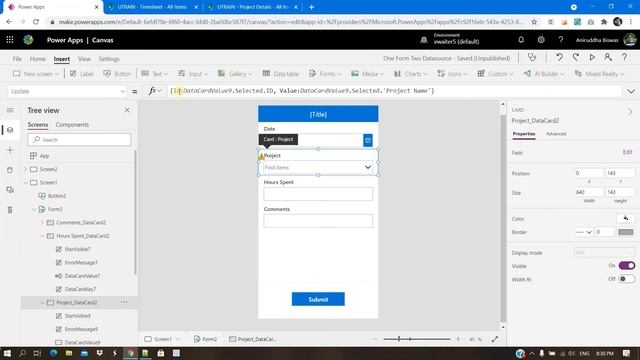Click the fit to window expand icon
The height and width of the screenshot is (360, 640).
[x=495, y=339]
